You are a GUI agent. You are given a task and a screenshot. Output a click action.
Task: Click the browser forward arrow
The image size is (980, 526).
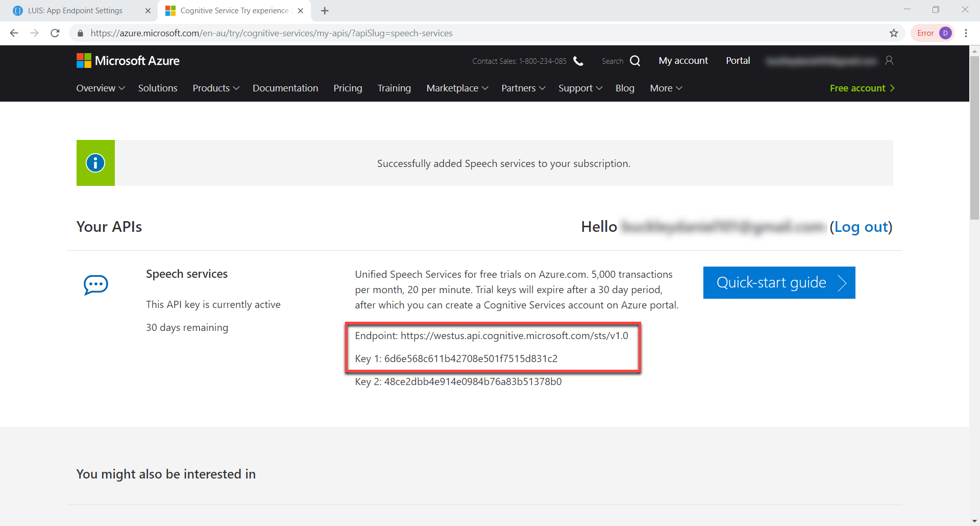click(34, 33)
